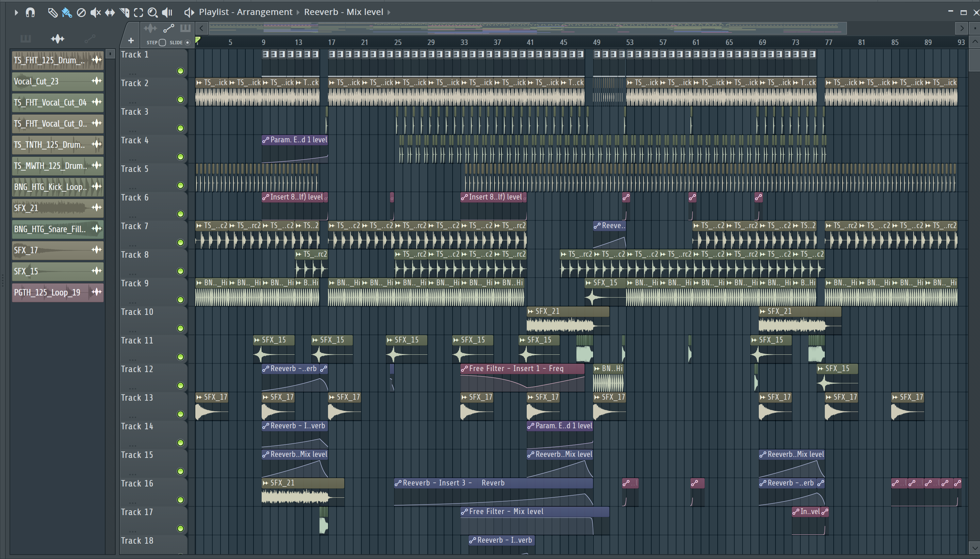Click waveform icon on TS_MWTH_125_Drum item
This screenshot has height=559, width=980.
point(97,165)
